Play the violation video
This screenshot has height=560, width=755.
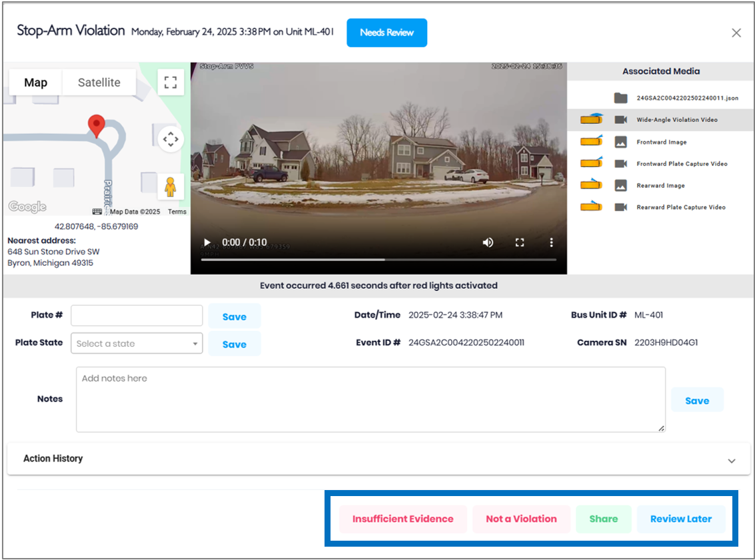point(207,242)
